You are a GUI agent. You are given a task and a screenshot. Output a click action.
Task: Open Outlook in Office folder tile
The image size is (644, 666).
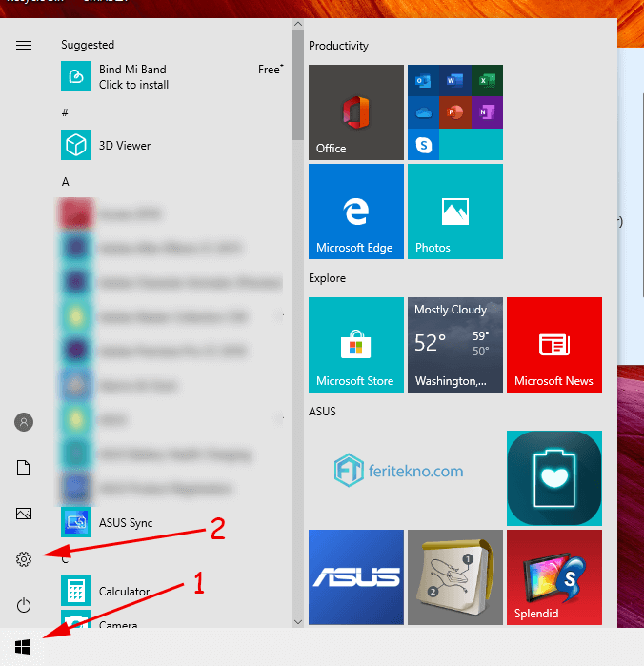pyautogui.click(x=423, y=80)
